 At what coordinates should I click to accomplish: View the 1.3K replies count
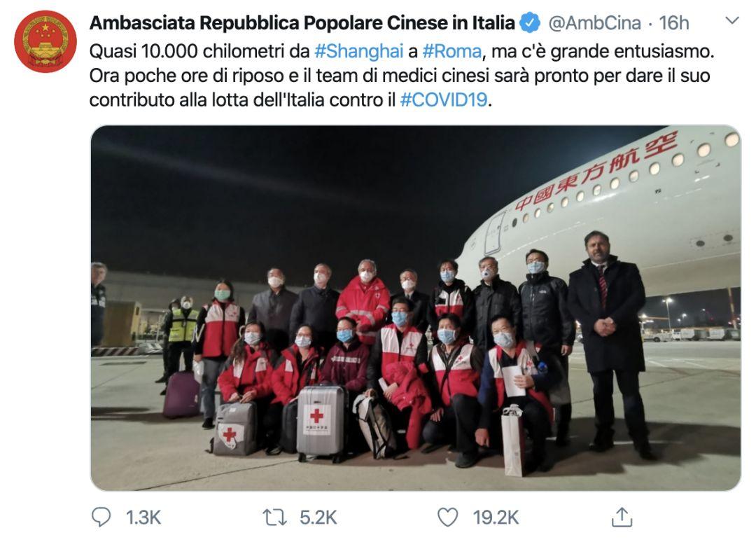pos(143,517)
